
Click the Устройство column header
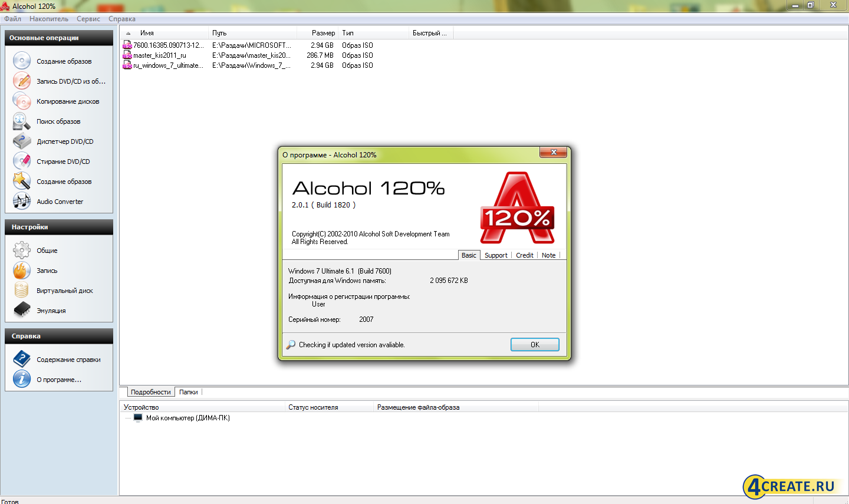pyautogui.click(x=203, y=407)
